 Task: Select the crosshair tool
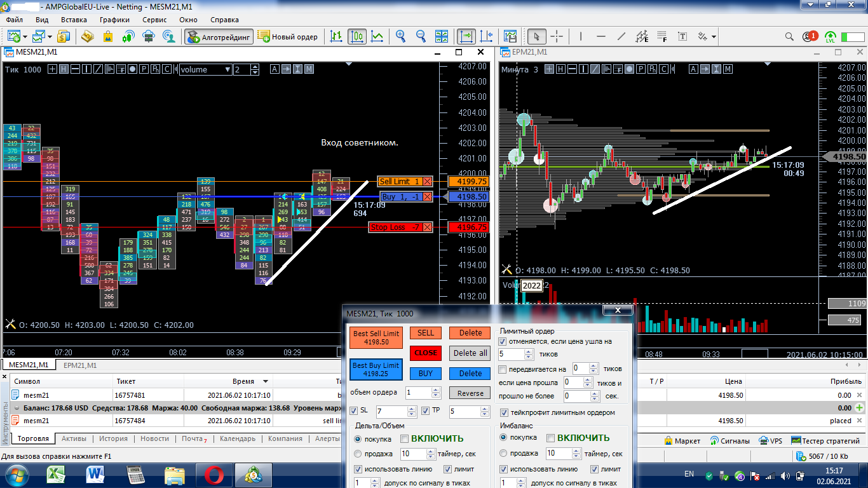(557, 36)
